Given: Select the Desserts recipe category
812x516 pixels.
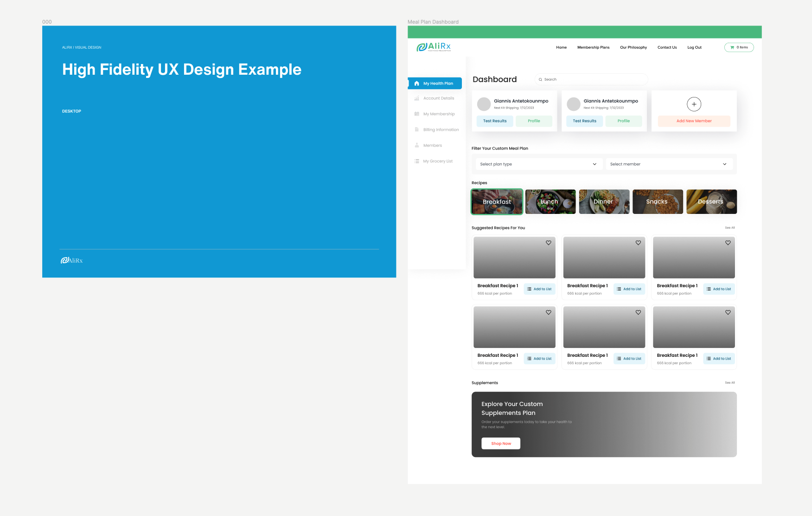Looking at the screenshot, I should (711, 202).
